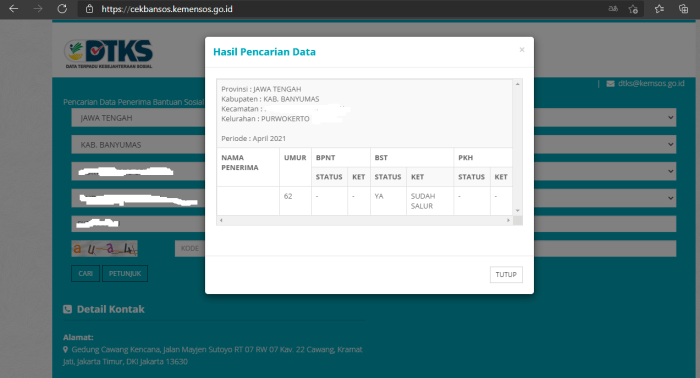Click the TUTUP button
This screenshot has height=378, width=700.
[x=506, y=274]
